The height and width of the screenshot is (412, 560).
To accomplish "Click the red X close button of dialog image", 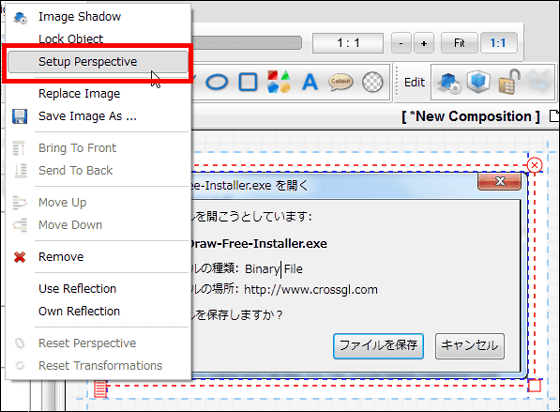I will (x=500, y=181).
